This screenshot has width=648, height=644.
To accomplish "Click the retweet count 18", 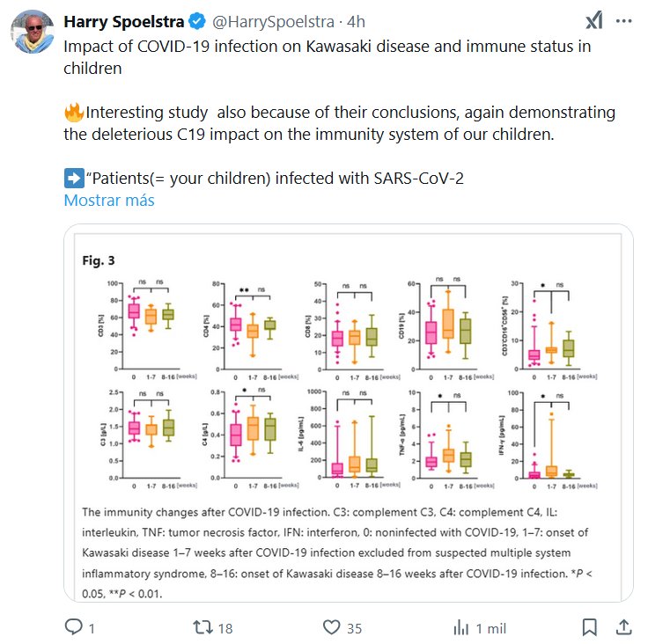I will [225, 627].
